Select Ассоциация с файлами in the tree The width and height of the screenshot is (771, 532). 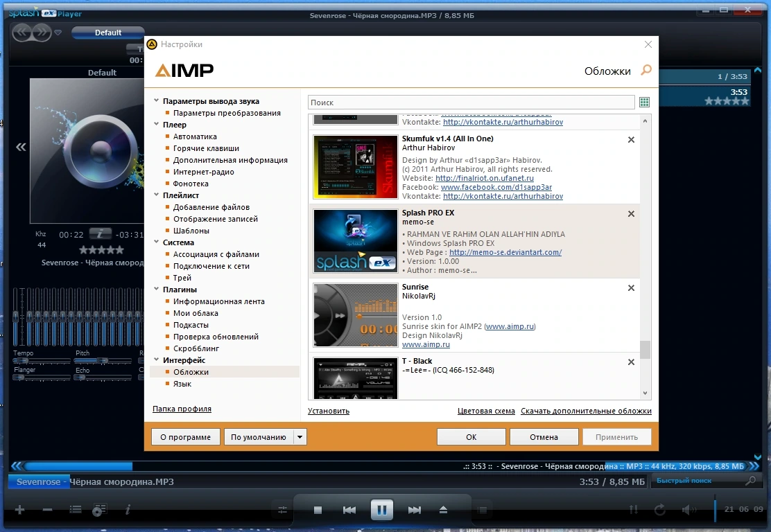tap(216, 254)
